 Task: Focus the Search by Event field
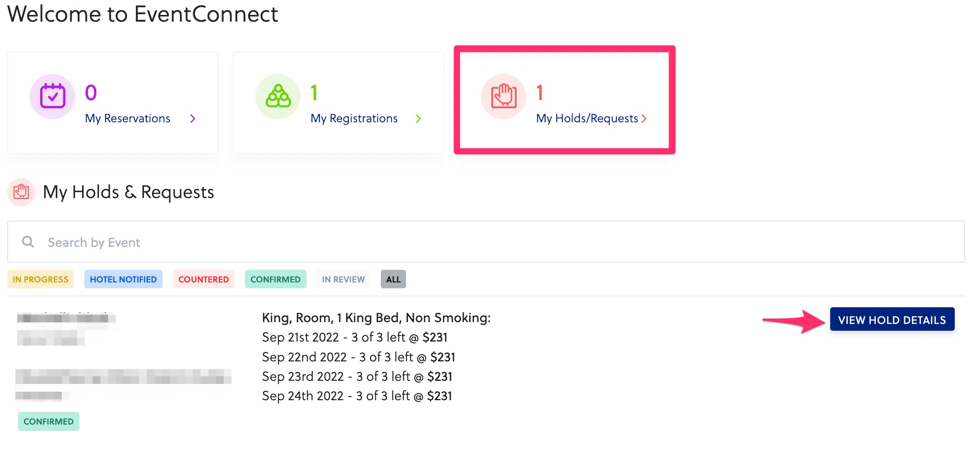click(496, 242)
